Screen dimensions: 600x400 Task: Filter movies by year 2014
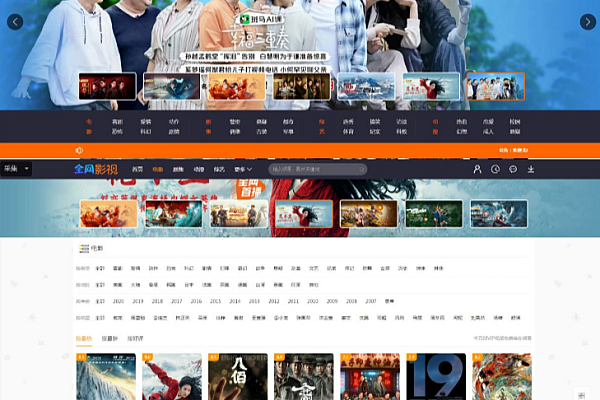click(235, 301)
